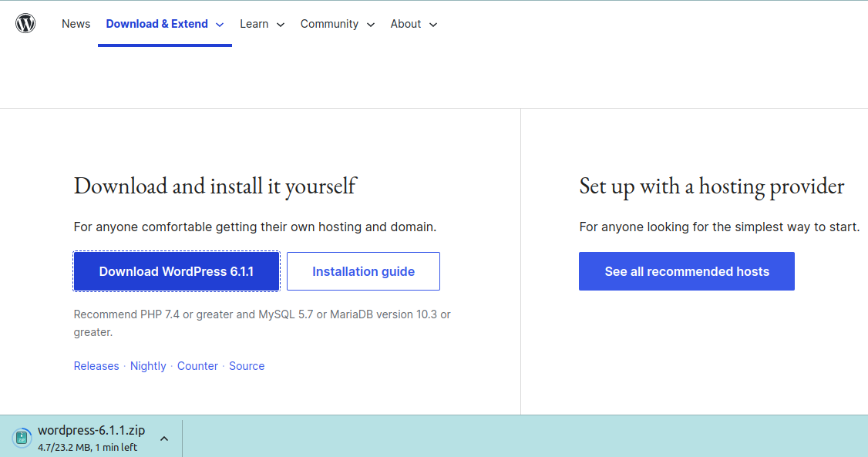This screenshot has height=457, width=868.
Task: Open the Download & Extend menu
Action: pyautogui.click(x=156, y=24)
